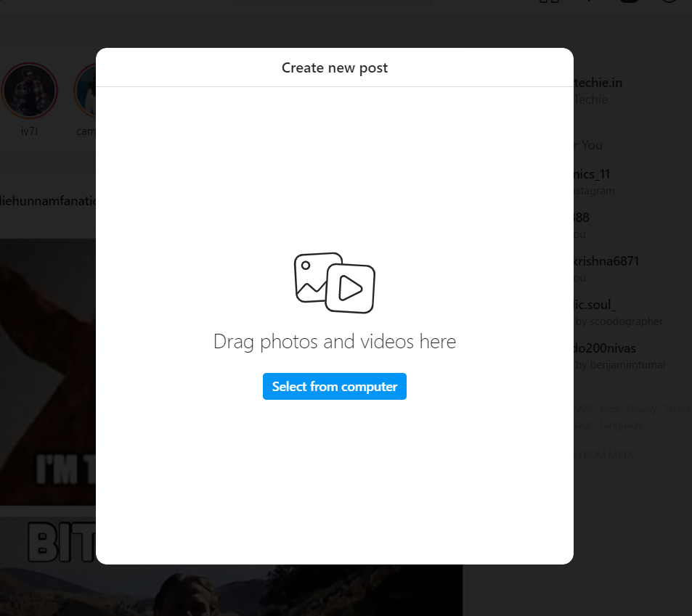Open the Language footer link

[x=621, y=425]
